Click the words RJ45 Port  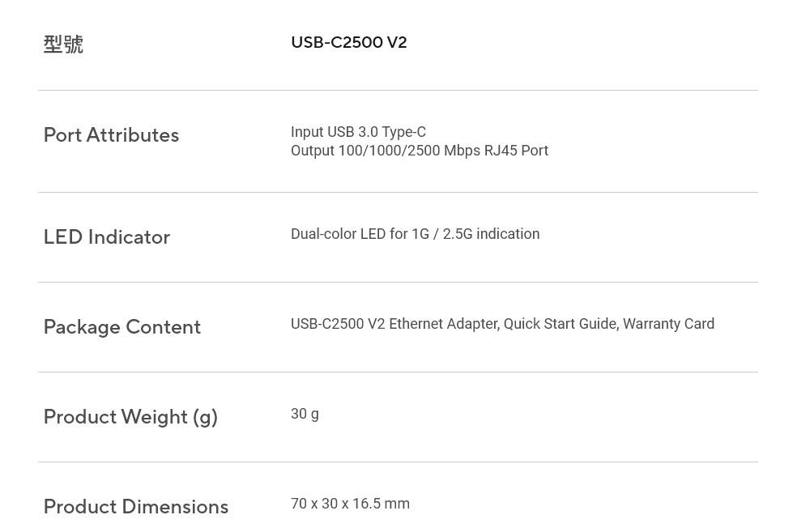click(516, 151)
